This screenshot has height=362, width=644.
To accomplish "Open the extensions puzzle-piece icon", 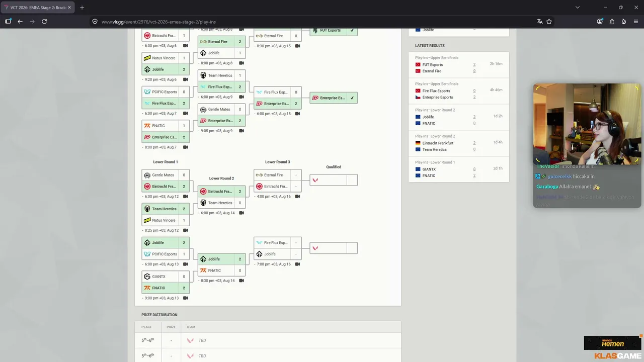I will (612, 22).
